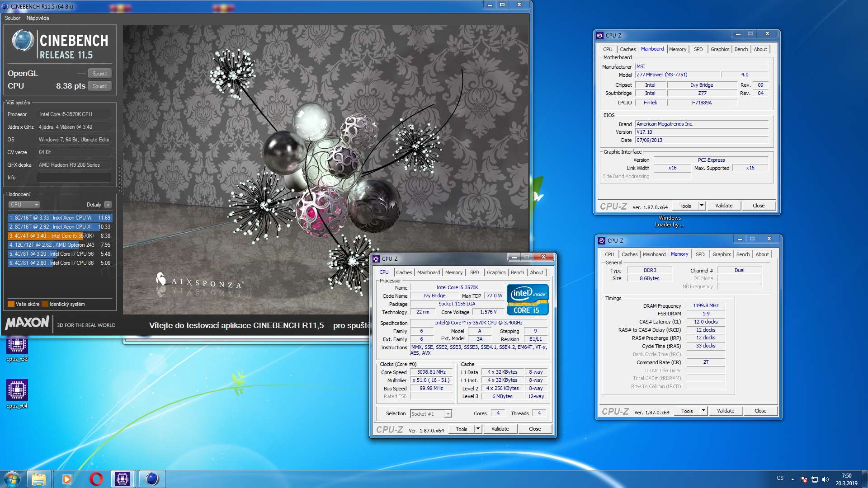The height and width of the screenshot is (488, 868).
Task: Click the Show desktop strip on the taskbar
Action: [864, 479]
